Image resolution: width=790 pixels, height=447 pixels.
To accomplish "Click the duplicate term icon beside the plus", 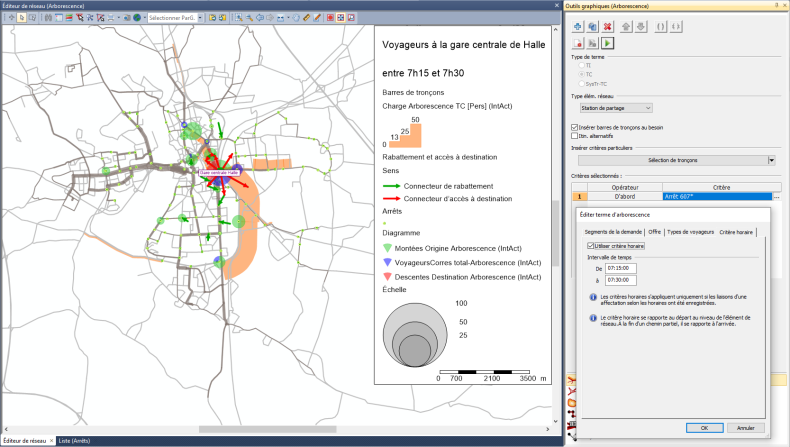I will click(592, 26).
